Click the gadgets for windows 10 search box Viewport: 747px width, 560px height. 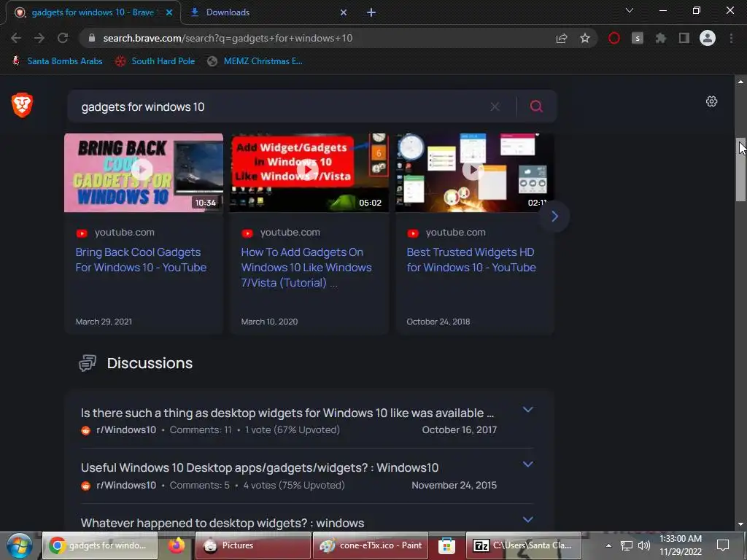tap(281, 106)
